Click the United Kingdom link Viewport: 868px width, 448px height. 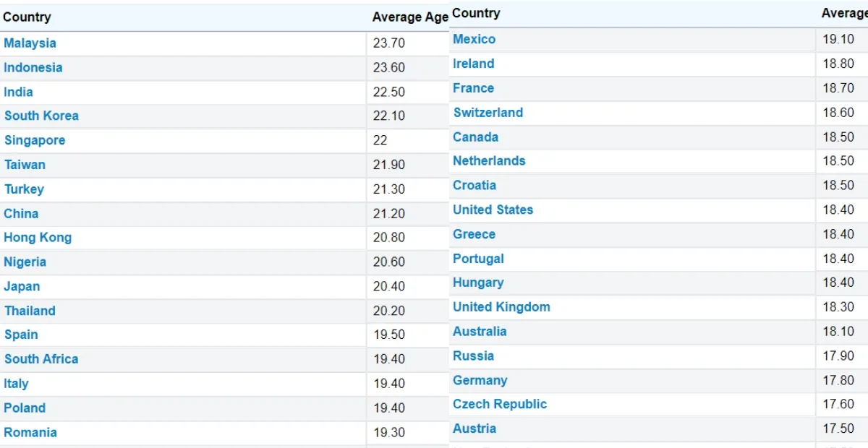[501, 307]
